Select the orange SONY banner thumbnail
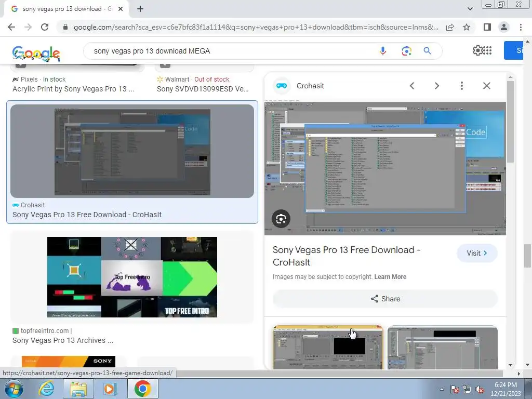 [x=69, y=362]
